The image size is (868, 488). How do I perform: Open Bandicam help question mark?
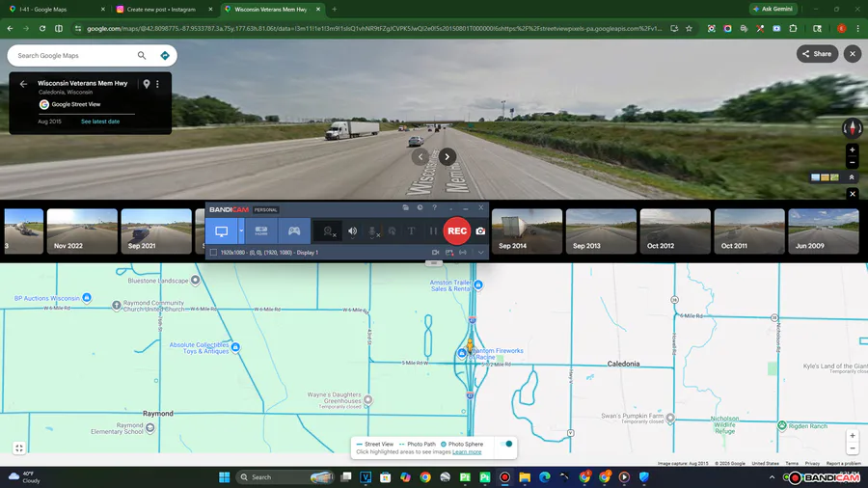pyautogui.click(x=435, y=207)
